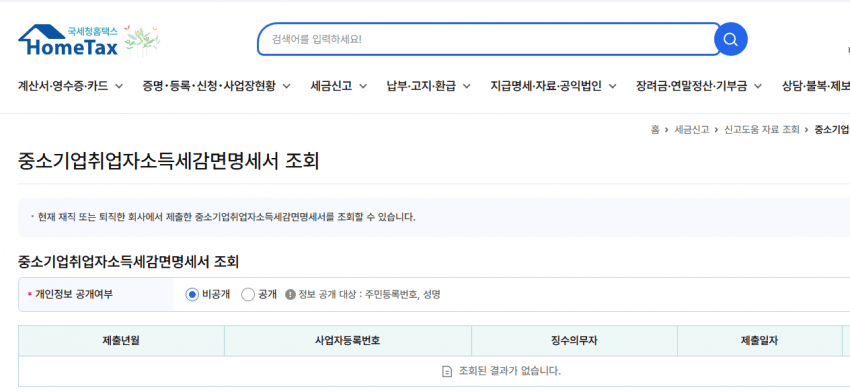This screenshot has width=850, height=392.
Task: Open the 상담·불복·제보 menu
Action: (x=815, y=86)
